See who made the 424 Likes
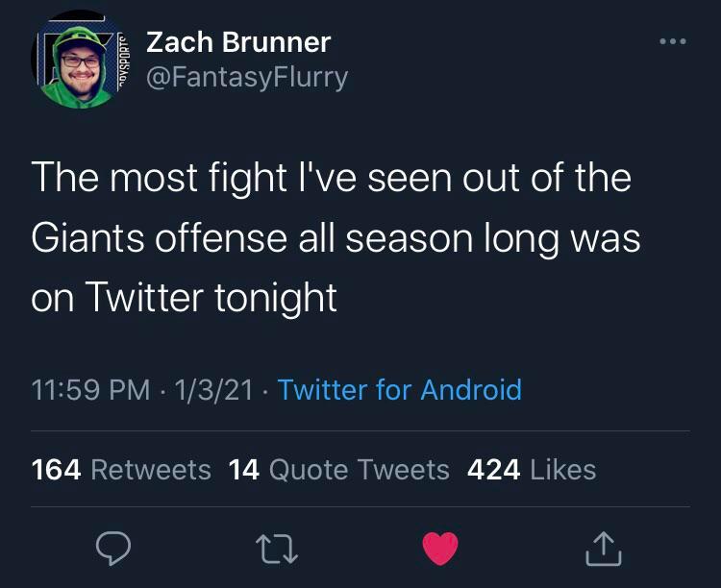721x588 pixels. pos(531,469)
